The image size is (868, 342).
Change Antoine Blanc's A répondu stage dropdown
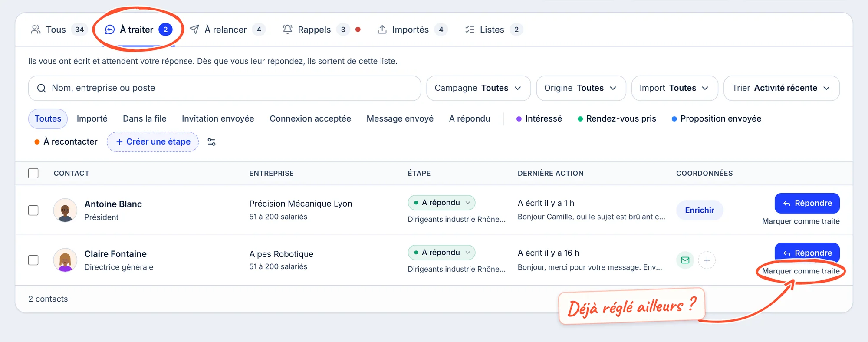[x=441, y=203]
